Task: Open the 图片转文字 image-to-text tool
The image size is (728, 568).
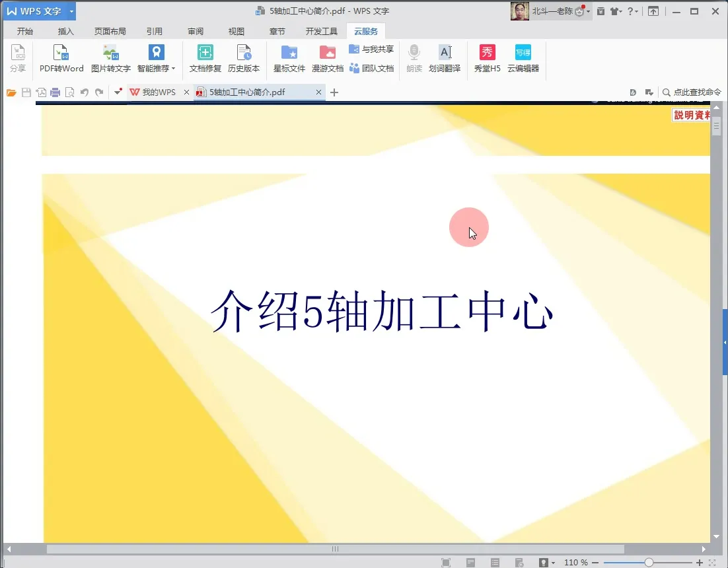Action: click(x=110, y=59)
